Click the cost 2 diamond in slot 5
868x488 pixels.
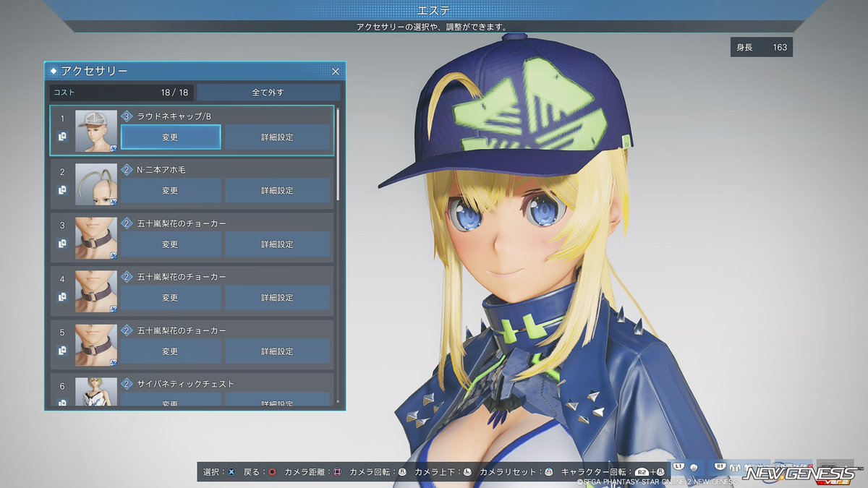click(127, 330)
